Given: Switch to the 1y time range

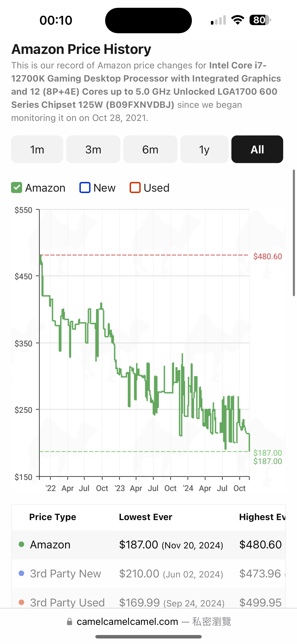Looking at the screenshot, I should 204,149.
